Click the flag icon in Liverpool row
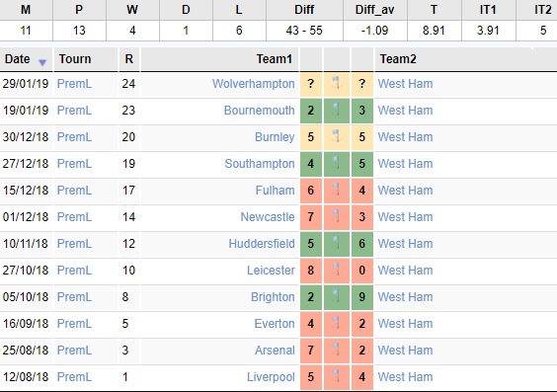The width and height of the screenshot is (557, 392). (x=337, y=376)
